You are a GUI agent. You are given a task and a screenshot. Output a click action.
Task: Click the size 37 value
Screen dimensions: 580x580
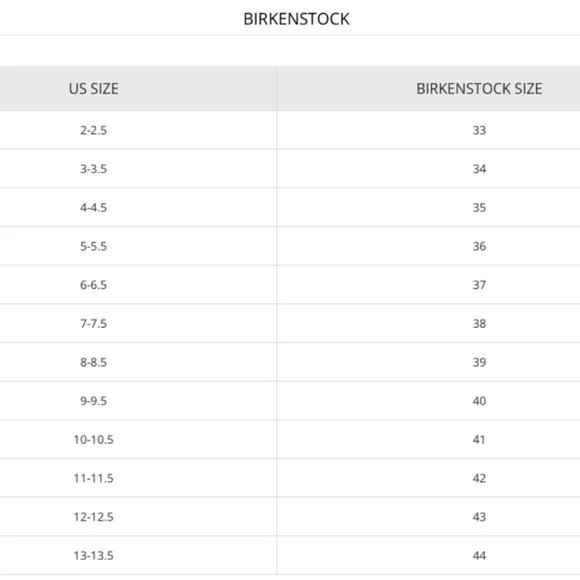point(479,285)
